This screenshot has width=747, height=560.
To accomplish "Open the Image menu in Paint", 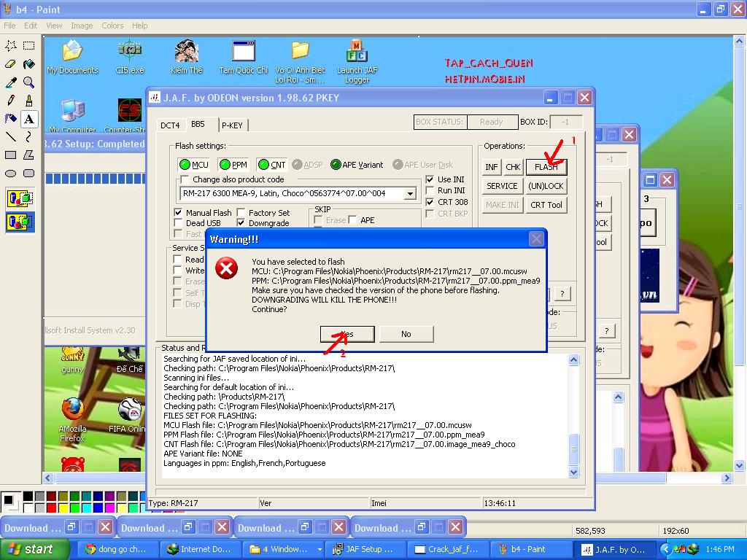I will tap(82, 26).
